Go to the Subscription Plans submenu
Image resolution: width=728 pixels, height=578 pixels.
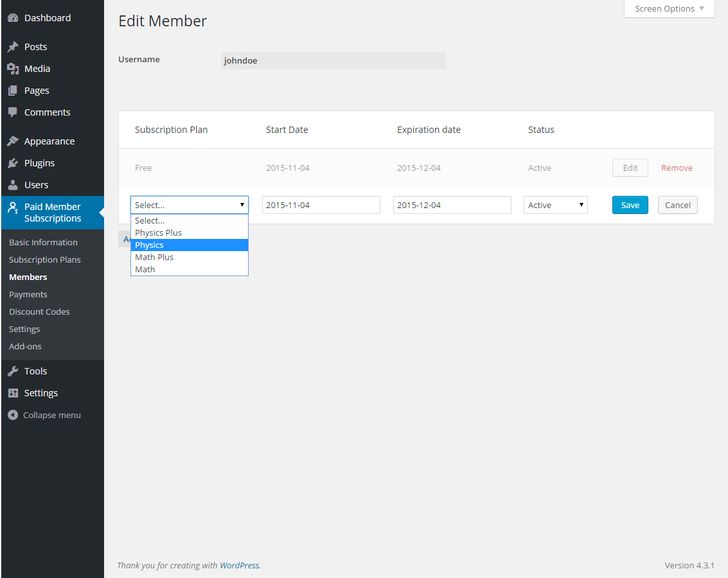(44, 259)
